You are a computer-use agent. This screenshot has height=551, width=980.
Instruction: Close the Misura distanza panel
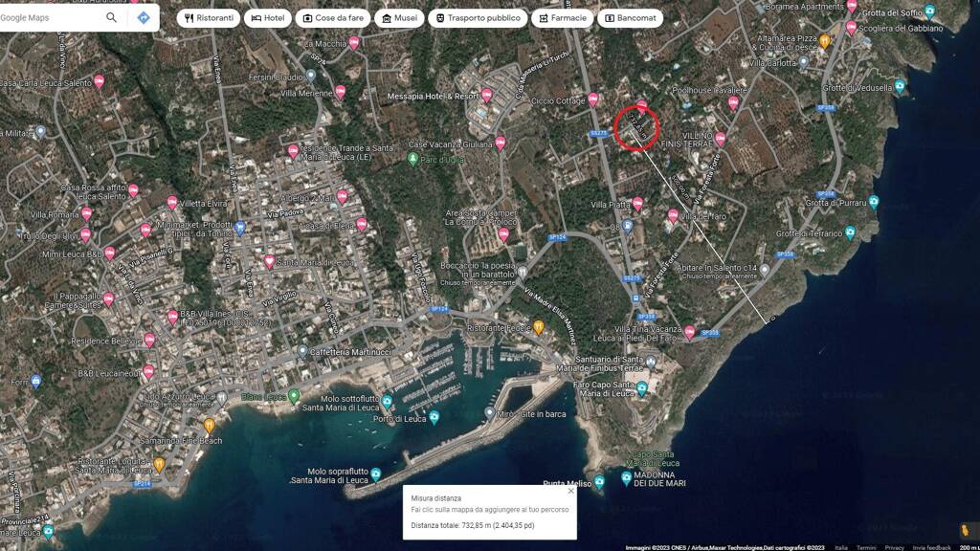(x=571, y=491)
